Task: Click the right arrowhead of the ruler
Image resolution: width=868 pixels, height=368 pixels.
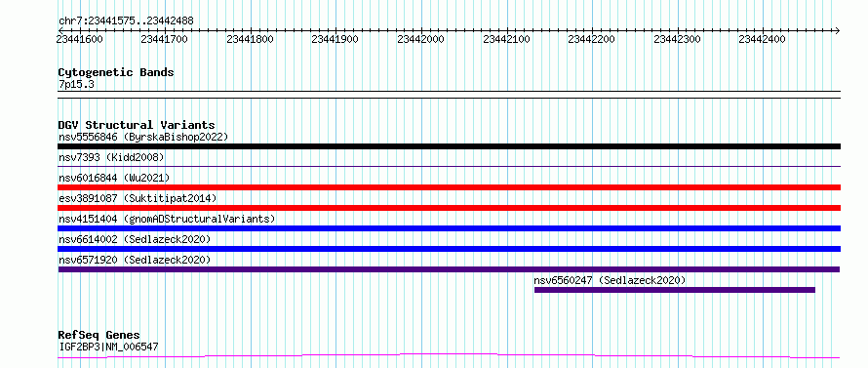Action: coord(838,30)
